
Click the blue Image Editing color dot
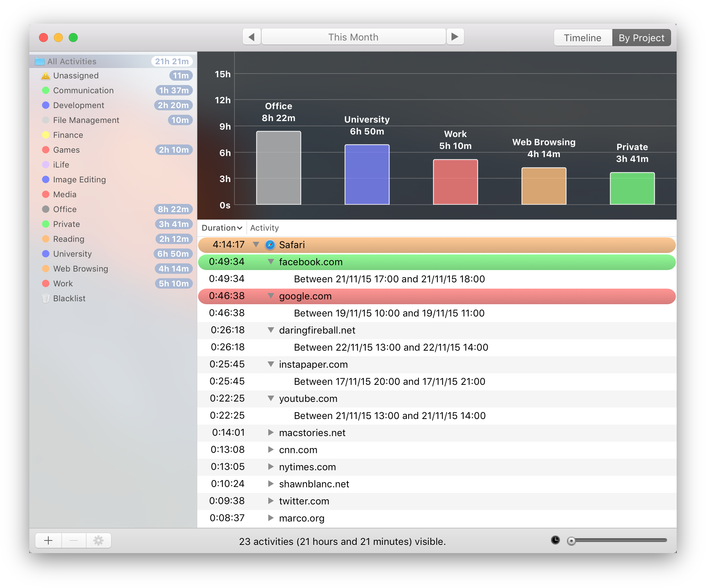(x=46, y=179)
